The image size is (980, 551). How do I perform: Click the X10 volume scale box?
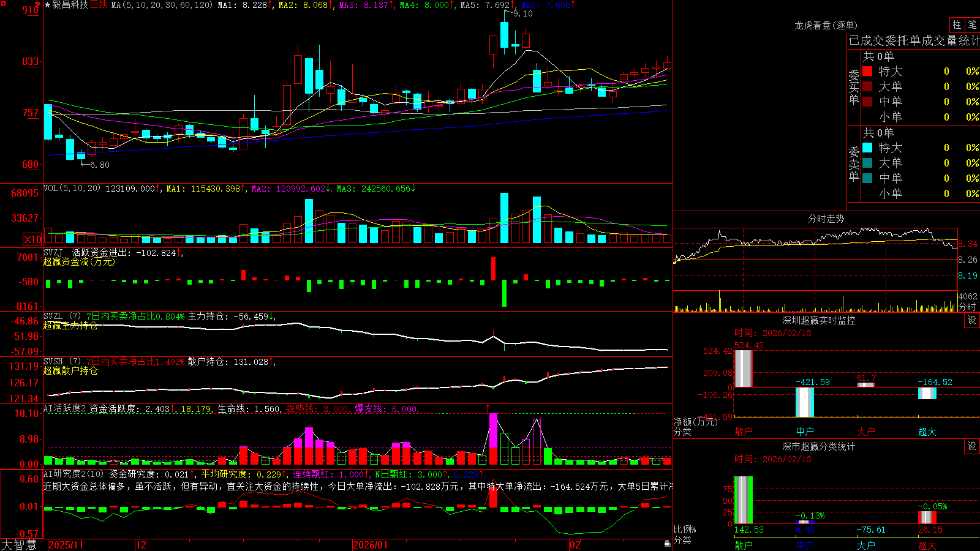(32, 239)
